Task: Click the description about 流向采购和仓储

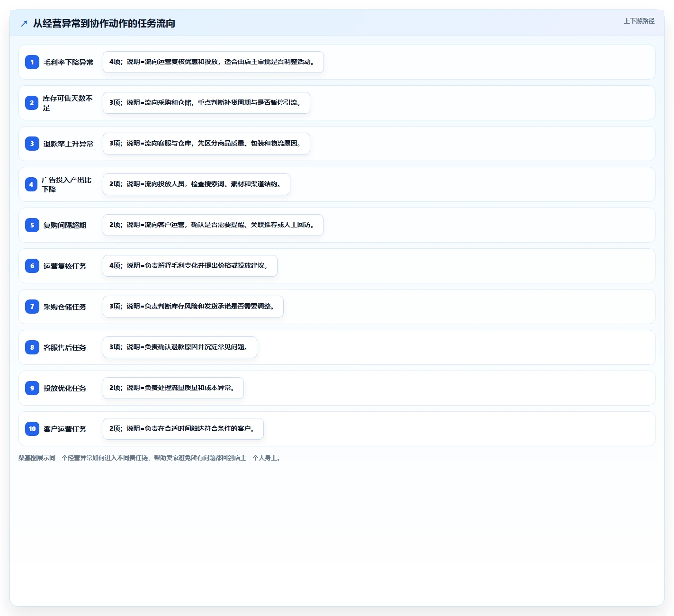Action: coord(207,103)
